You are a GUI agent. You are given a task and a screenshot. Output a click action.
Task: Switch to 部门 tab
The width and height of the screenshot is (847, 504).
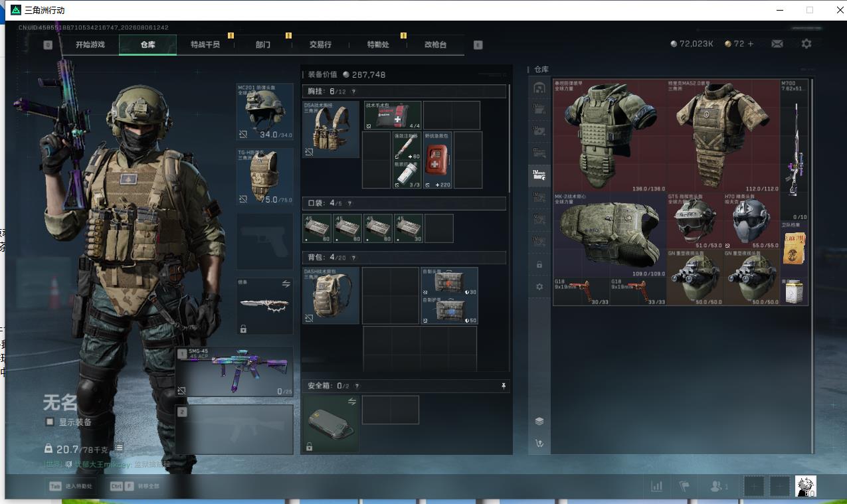(x=263, y=44)
